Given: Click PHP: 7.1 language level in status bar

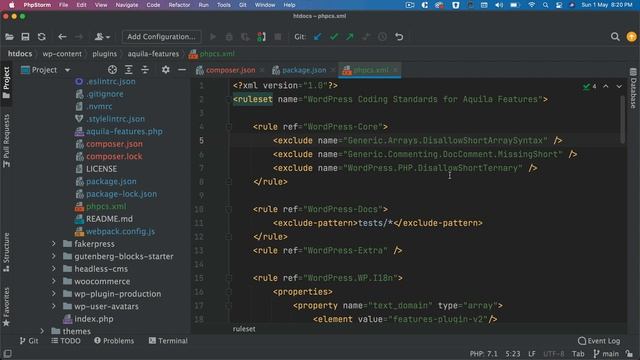Looking at the screenshot, I should click(483, 354).
